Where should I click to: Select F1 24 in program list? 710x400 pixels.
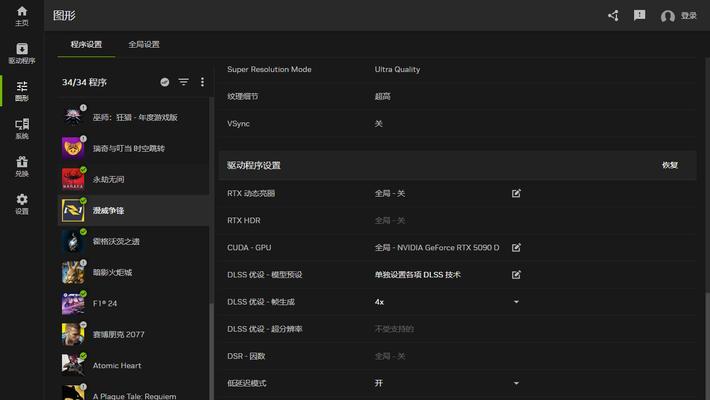click(x=134, y=304)
